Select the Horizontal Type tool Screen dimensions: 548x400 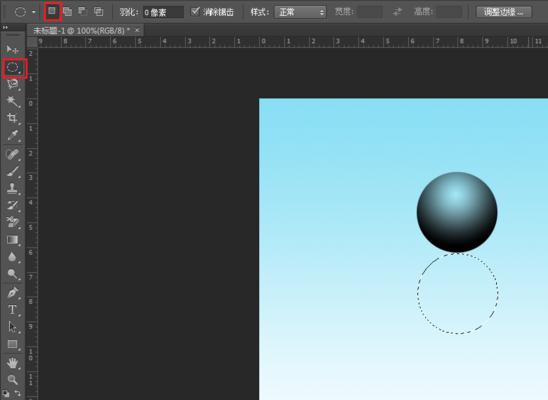pos(13,310)
